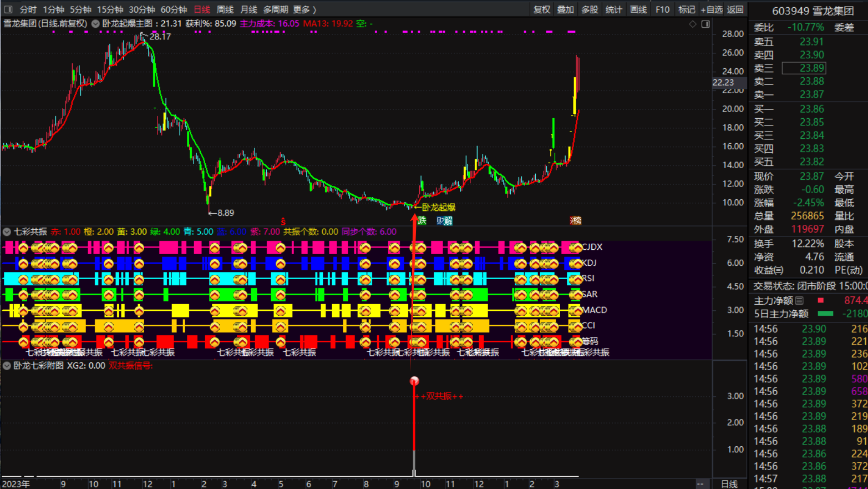Click the left sidebar panel toggle icon
The image size is (868, 489).
8,9
